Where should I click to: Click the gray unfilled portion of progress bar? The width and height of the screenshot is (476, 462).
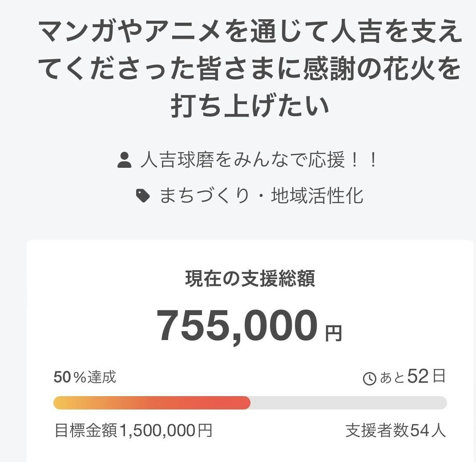coord(348,403)
